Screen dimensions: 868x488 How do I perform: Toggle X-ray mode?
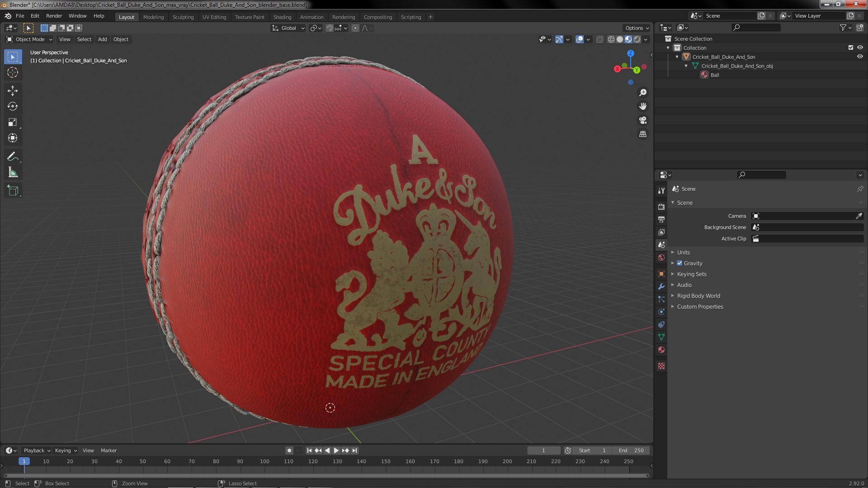coord(600,39)
